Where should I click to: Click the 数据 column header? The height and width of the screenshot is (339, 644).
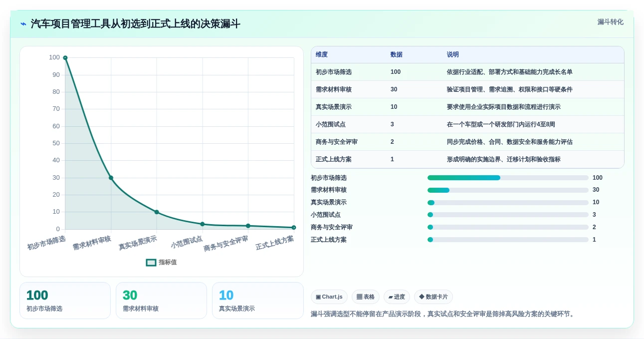(x=397, y=54)
